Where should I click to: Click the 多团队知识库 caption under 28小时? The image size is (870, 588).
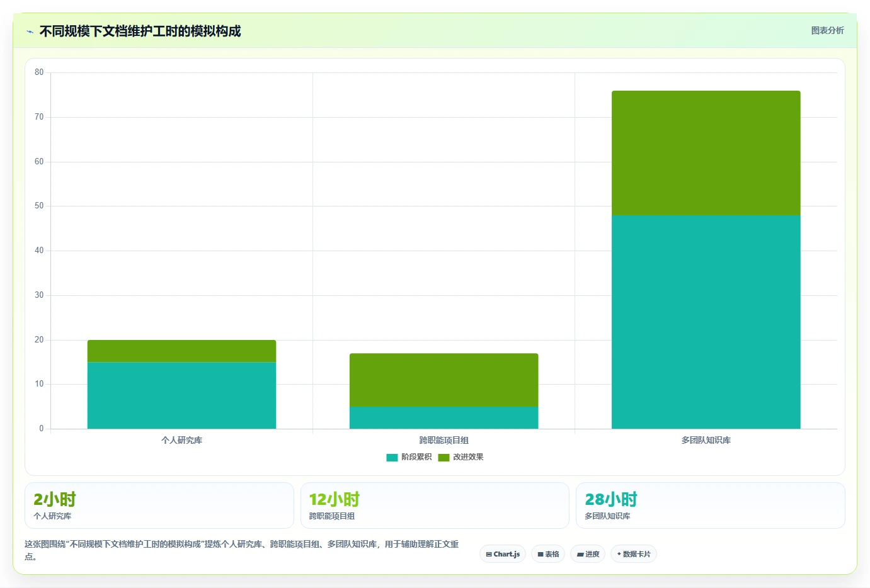tap(607, 516)
